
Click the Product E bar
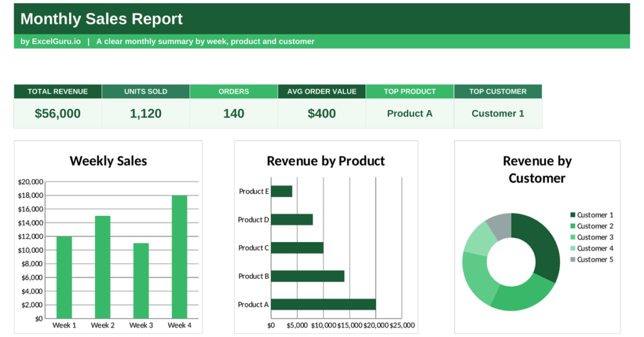[282, 191]
